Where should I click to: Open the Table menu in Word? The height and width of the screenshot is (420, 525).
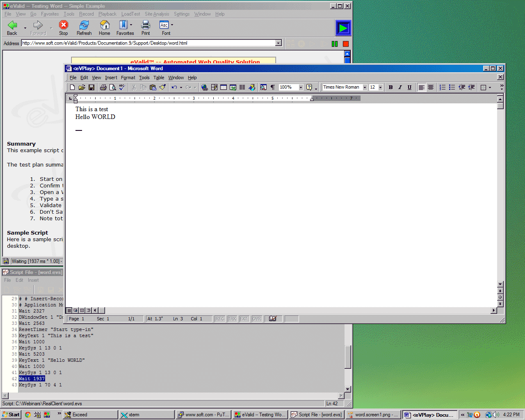(159, 78)
